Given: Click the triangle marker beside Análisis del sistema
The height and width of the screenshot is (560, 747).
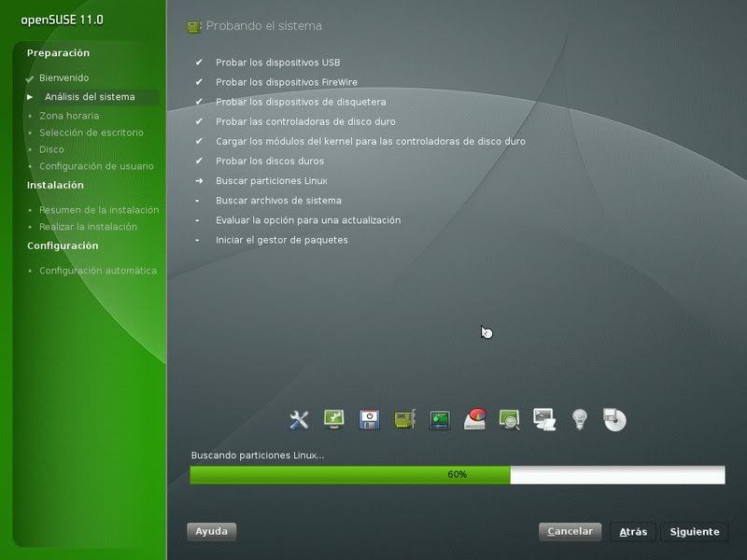Looking at the screenshot, I should 30,97.
